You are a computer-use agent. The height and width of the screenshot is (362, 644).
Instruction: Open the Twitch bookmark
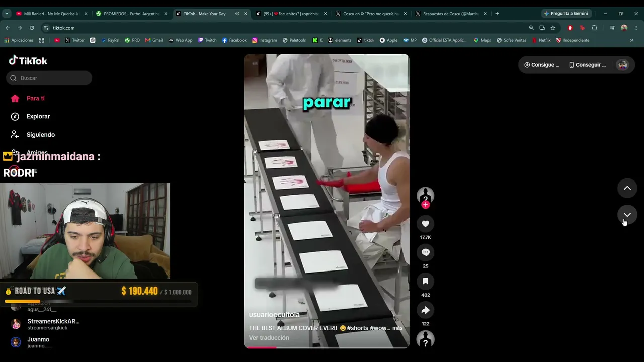point(207,40)
